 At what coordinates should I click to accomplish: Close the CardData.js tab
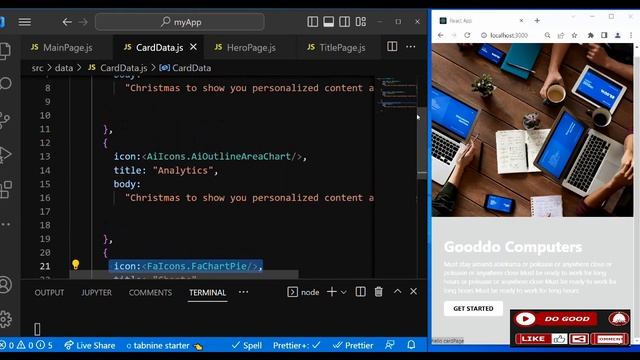pos(193,47)
